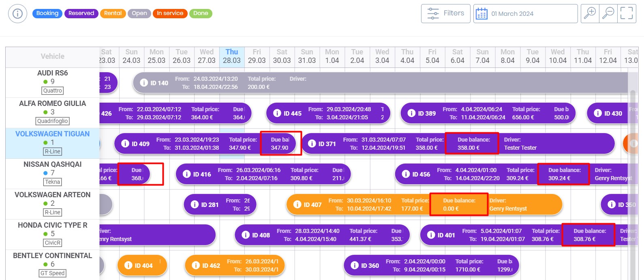Click the vertical scrollbar on the right
This screenshot has height=280, width=644.
(x=633, y=162)
